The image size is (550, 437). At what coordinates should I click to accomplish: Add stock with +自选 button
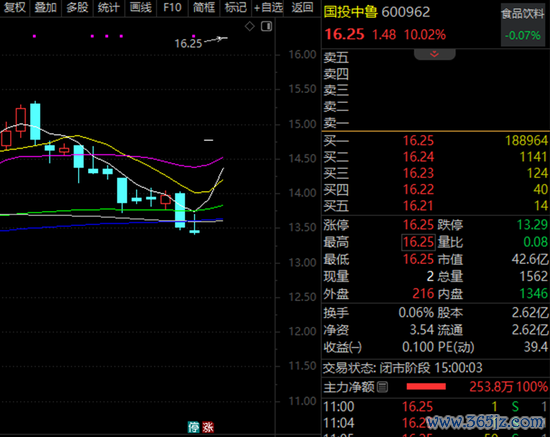(x=268, y=7)
